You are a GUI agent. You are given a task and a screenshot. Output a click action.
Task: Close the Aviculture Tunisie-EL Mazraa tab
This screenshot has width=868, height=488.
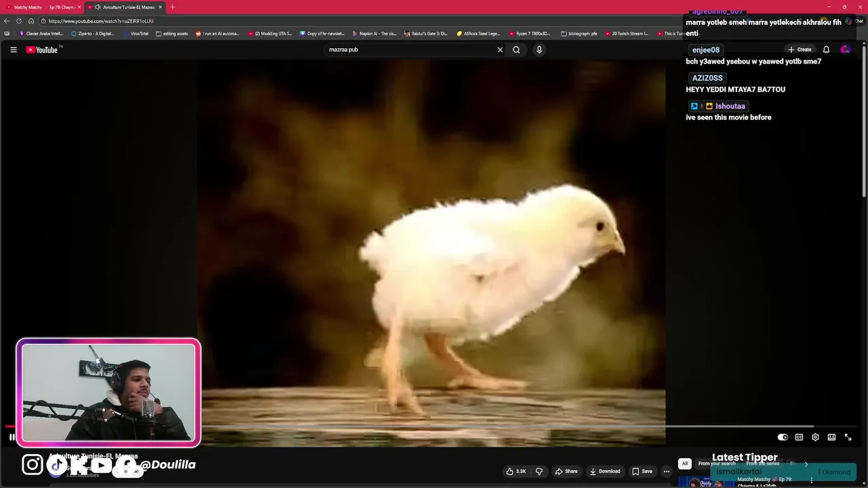(x=161, y=7)
